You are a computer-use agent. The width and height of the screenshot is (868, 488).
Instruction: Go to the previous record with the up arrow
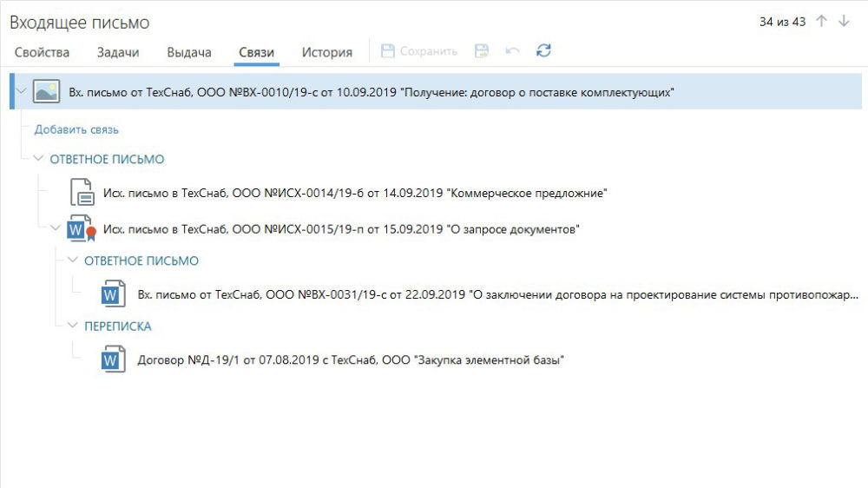(822, 22)
